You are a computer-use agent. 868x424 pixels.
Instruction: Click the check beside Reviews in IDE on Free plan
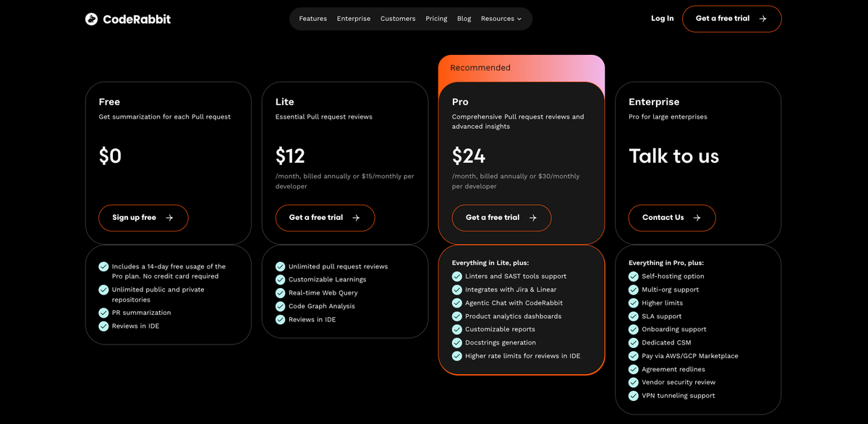tap(103, 326)
